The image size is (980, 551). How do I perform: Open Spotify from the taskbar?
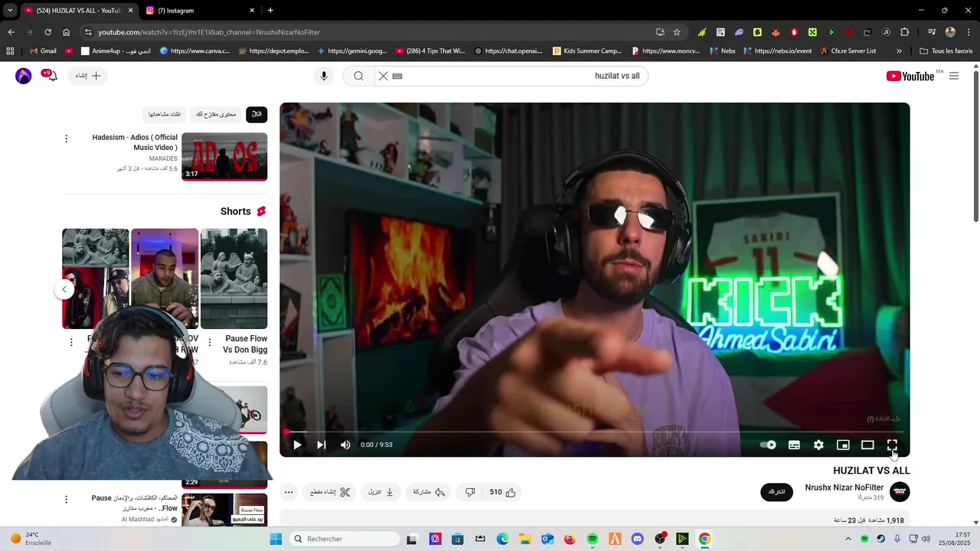592,539
